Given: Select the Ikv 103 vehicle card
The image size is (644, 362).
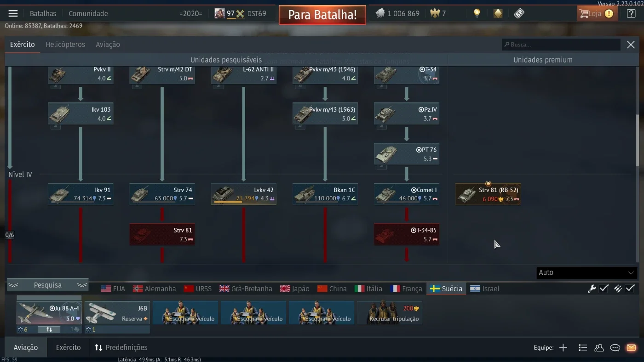Looking at the screenshot, I should point(80,114).
